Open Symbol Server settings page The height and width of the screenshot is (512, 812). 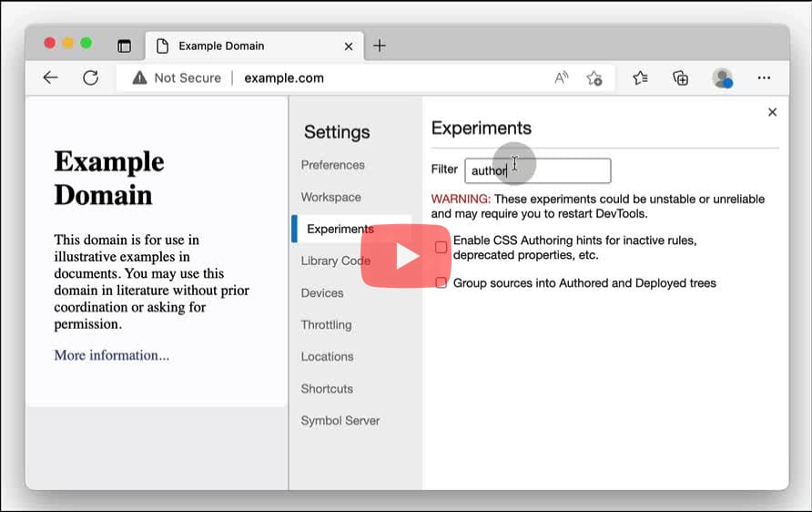[340, 421]
